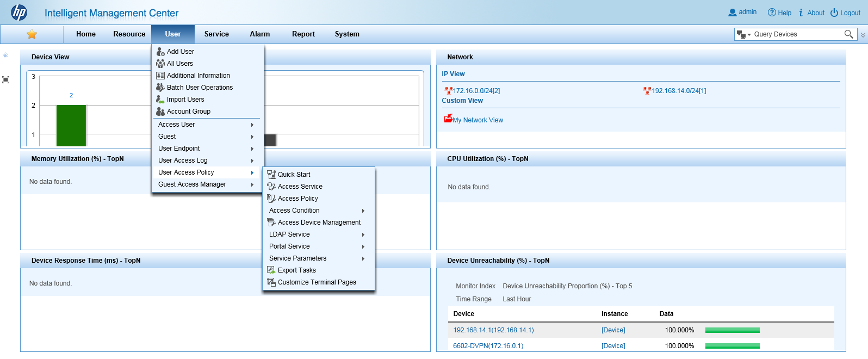The height and width of the screenshot is (359, 868).
Task: Click the 172.16.0.0/24 subnet icon
Action: pyautogui.click(x=448, y=91)
